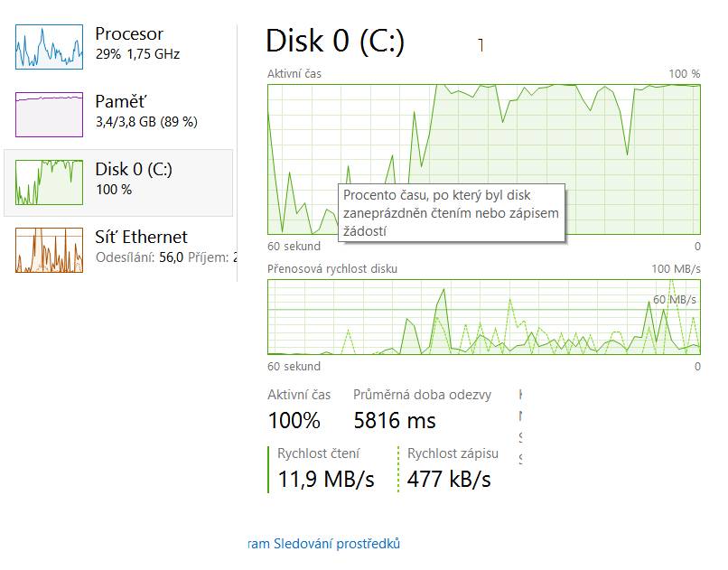
Task: Click the dotted green write speed legend line
Action: pos(398,469)
